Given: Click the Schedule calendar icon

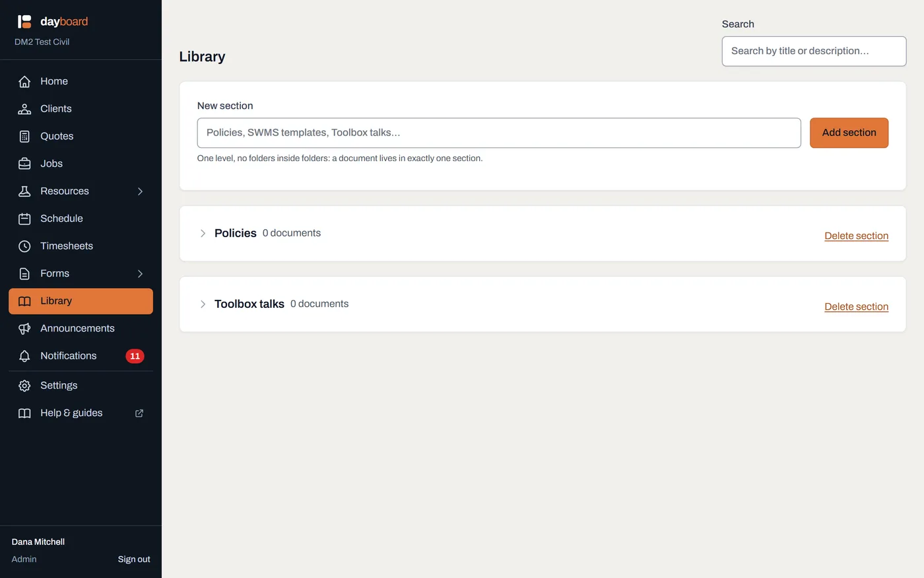Looking at the screenshot, I should 24,219.
